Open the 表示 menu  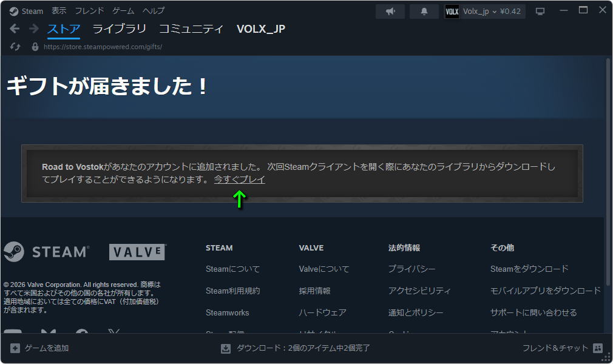click(x=59, y=11)
